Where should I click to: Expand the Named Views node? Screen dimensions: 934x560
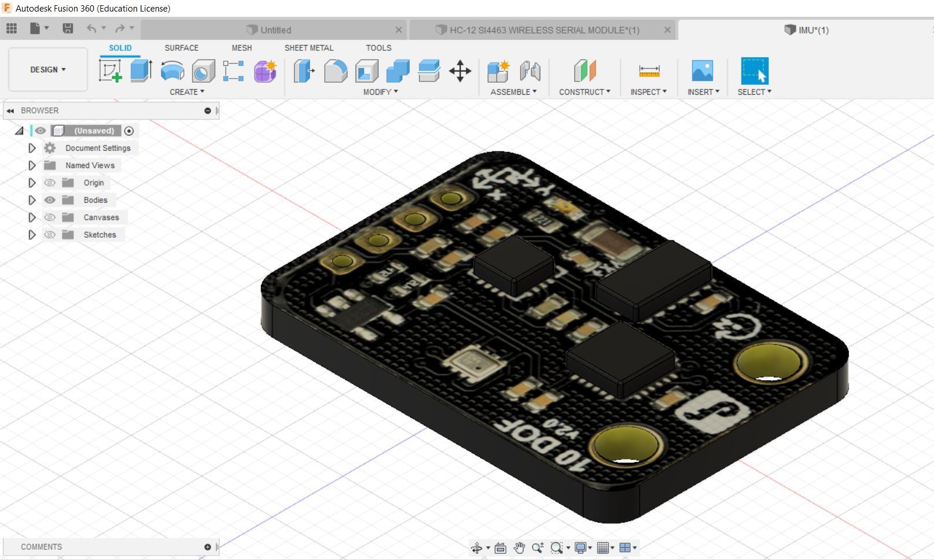32,165
